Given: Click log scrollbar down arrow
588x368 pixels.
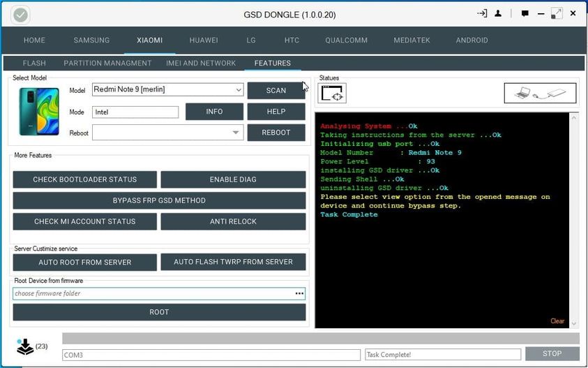Looking at the screenshot, I should coord(573,323).
